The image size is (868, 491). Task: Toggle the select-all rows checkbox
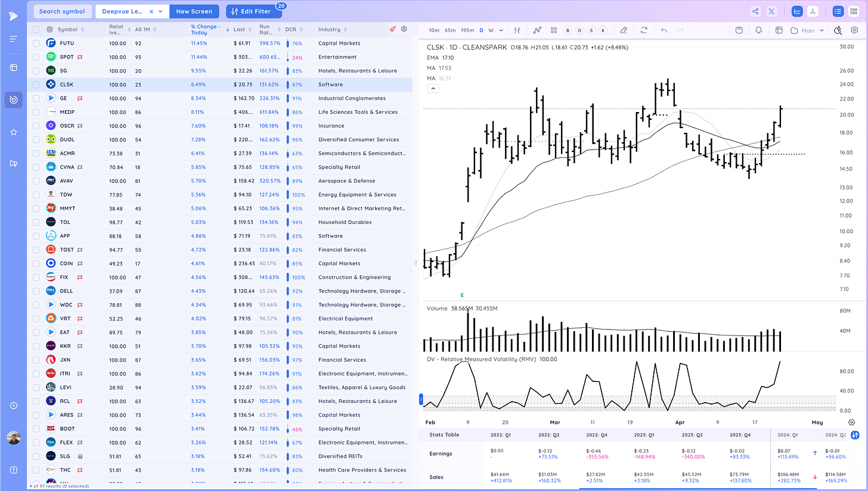[36, 29]
